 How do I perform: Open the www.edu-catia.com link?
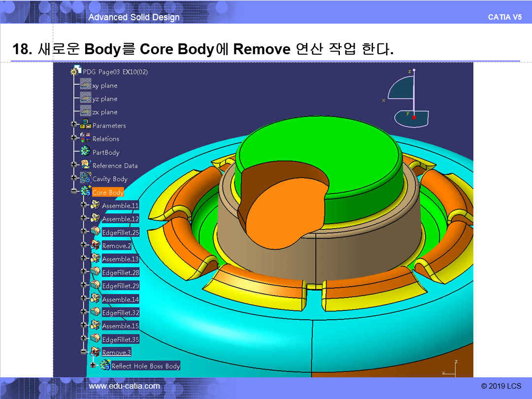124,386
